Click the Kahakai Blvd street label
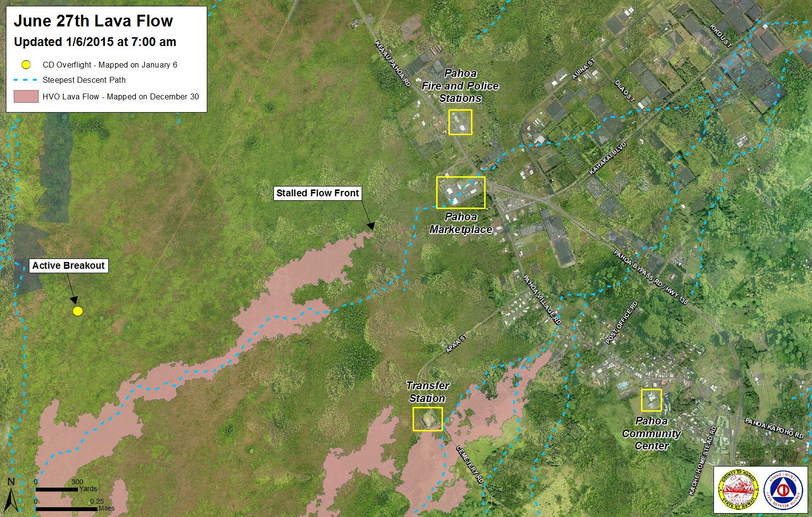The height and width of the screenshot is (517, 812). coord(608,159)
